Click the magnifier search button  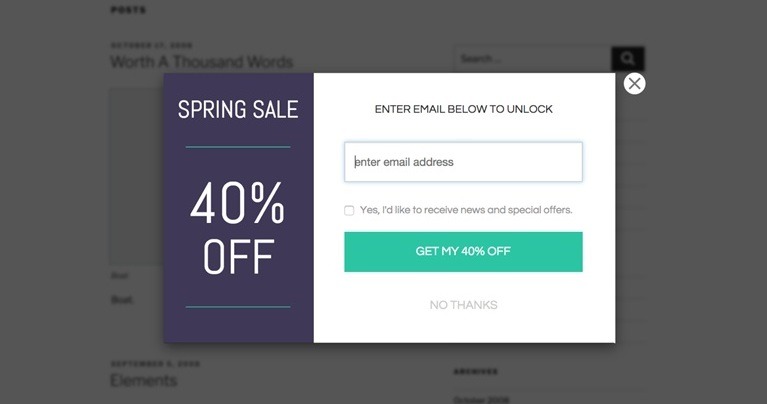tap(628, 59)
